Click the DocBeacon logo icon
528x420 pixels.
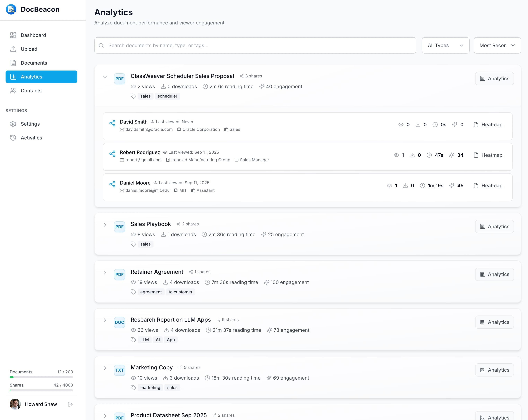click(11, 9)
